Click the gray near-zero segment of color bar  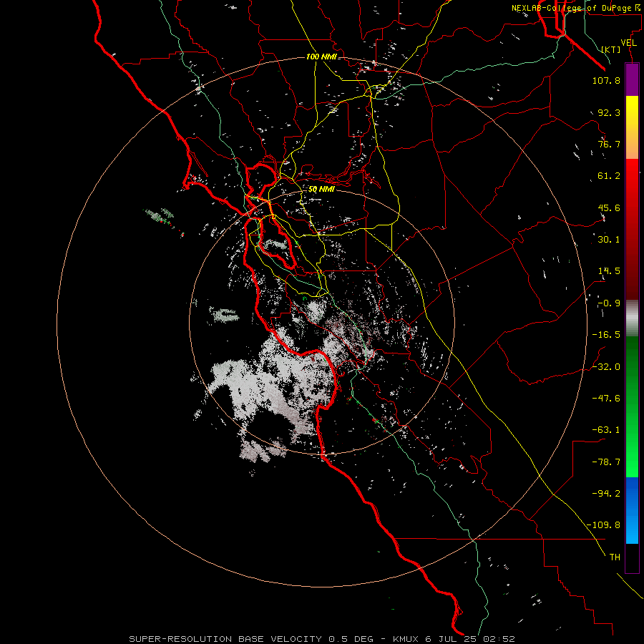coord(632,318)
